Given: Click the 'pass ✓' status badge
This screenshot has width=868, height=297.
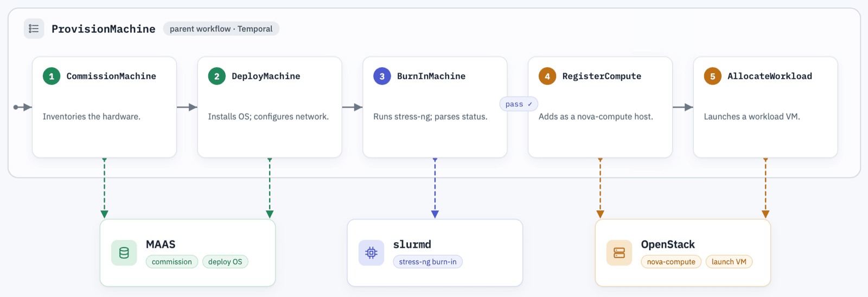Looking at the screenshot, I should 519,104.
